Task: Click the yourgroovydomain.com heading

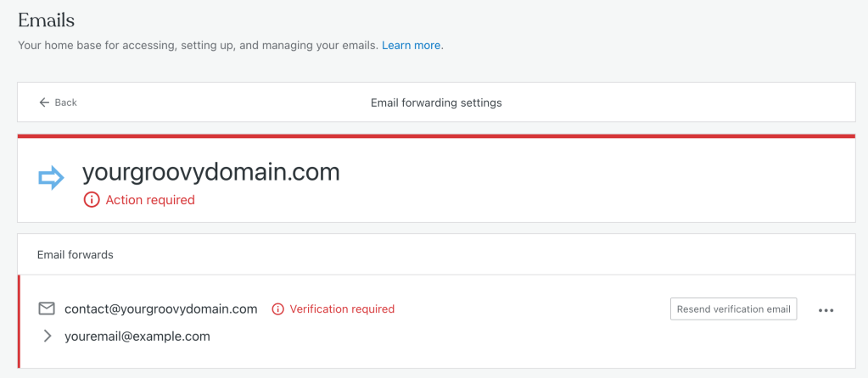Action: (211, 172)
